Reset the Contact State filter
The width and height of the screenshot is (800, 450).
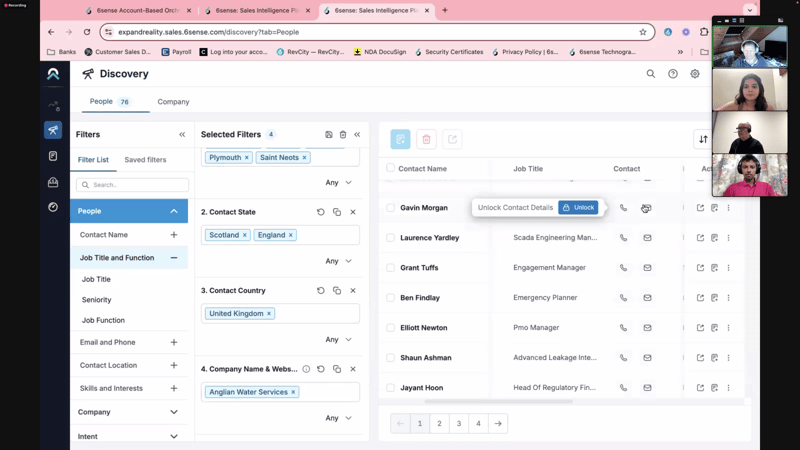(x=320, y=212)
